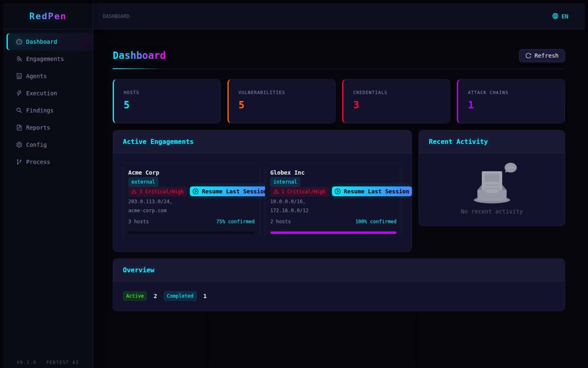This screenshot has height=368, width=588.
Task: Select the Dashboard menu label
Action: [x=42, y=42]
